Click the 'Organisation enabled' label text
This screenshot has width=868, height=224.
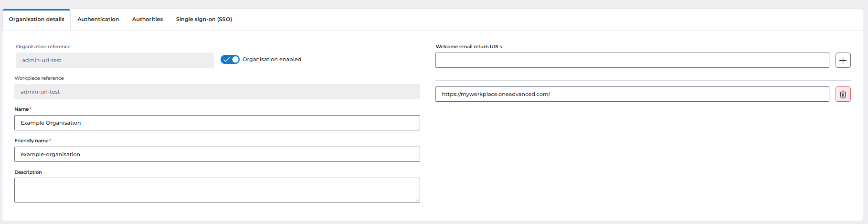[272, 59]
